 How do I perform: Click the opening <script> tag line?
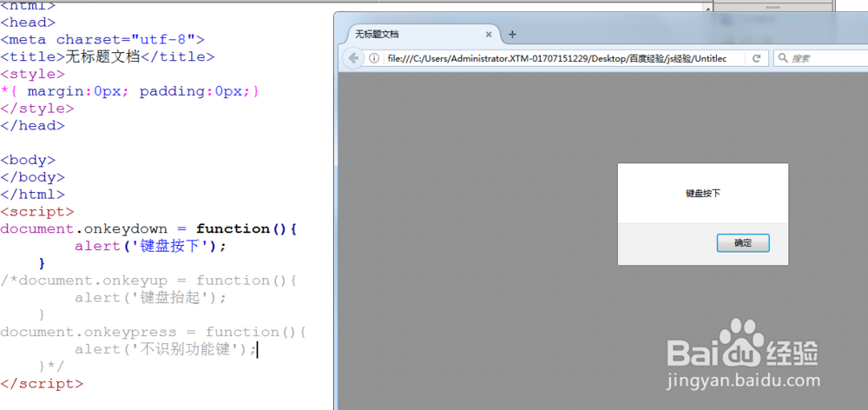[x=37, y=212]
